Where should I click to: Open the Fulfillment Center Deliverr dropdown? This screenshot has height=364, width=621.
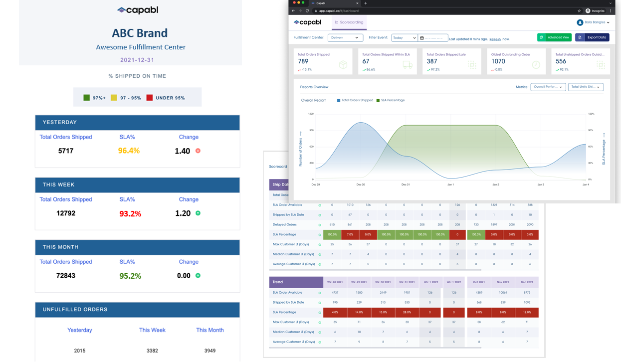click(345, 38)
